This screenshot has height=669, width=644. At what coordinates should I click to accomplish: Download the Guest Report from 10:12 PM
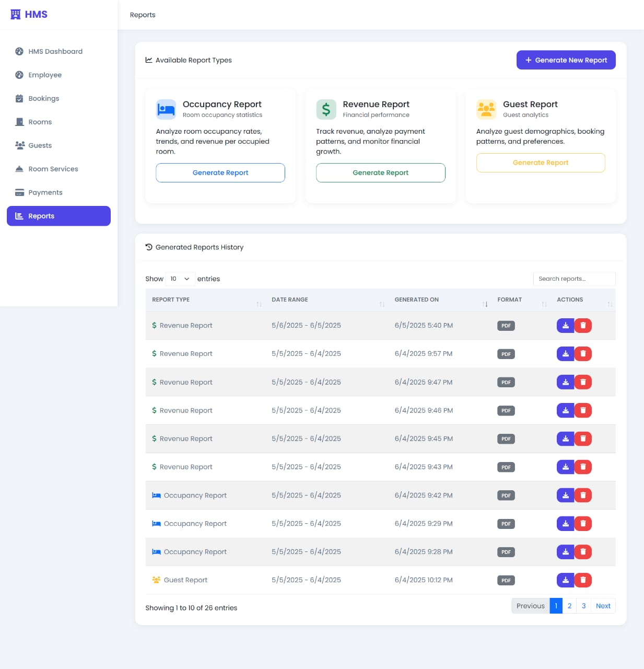point(565,580)
